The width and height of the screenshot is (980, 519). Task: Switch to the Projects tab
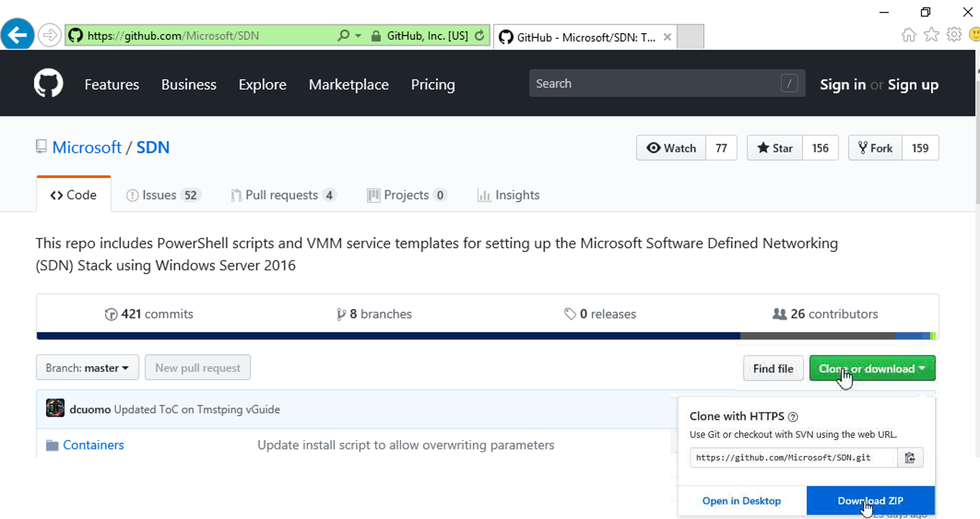[407, 195]
